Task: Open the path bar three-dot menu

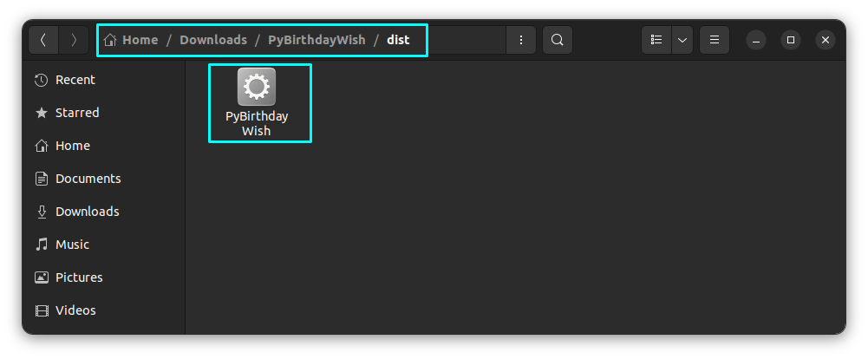Action: point(520,40)
